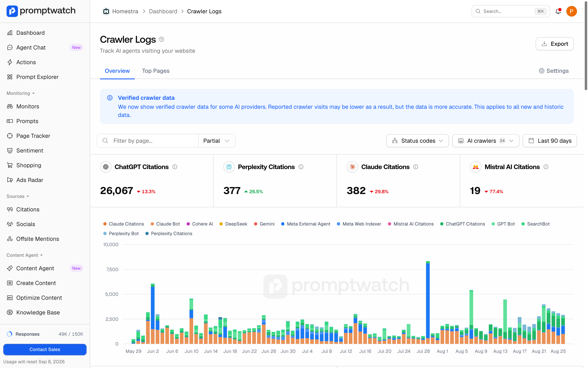
Task: Toggle DeepSeek series in chart legend
Action: 233,224
